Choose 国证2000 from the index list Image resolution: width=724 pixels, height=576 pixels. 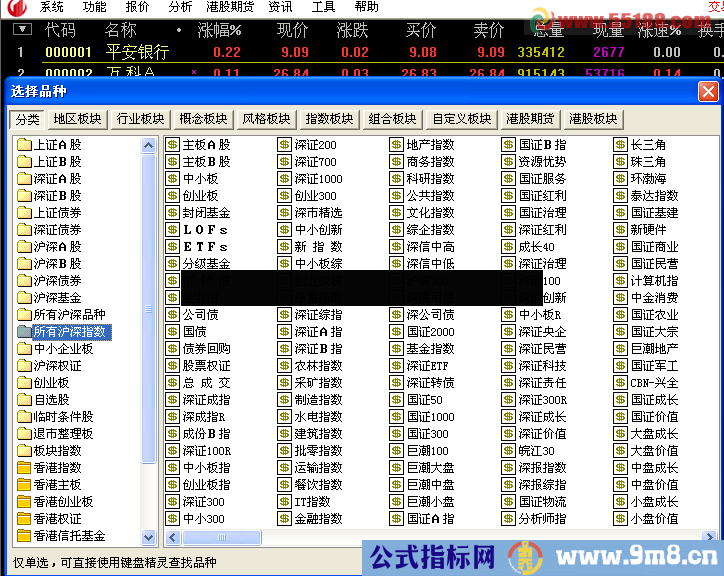(430, 332)
